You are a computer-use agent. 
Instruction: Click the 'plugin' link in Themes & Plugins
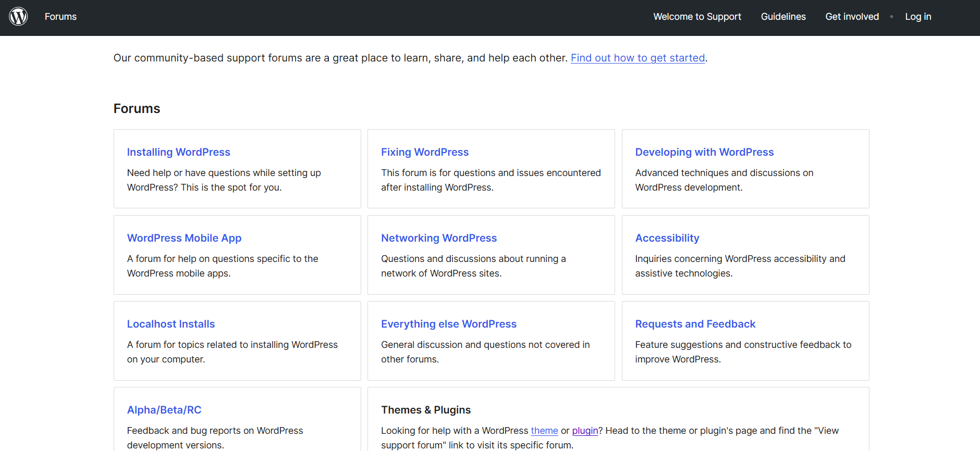tap(585, 431)
